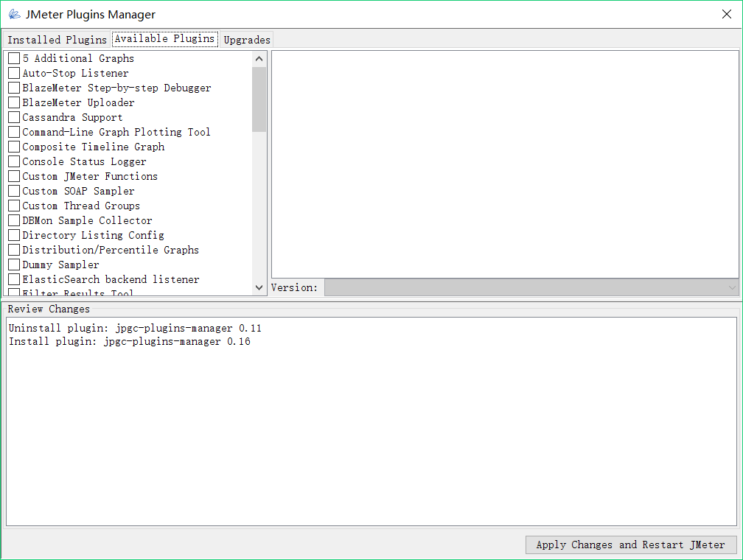Click the plugin list scroll-down arrow
This screenshot has width=743, height=560.
[x=259, y=287]
